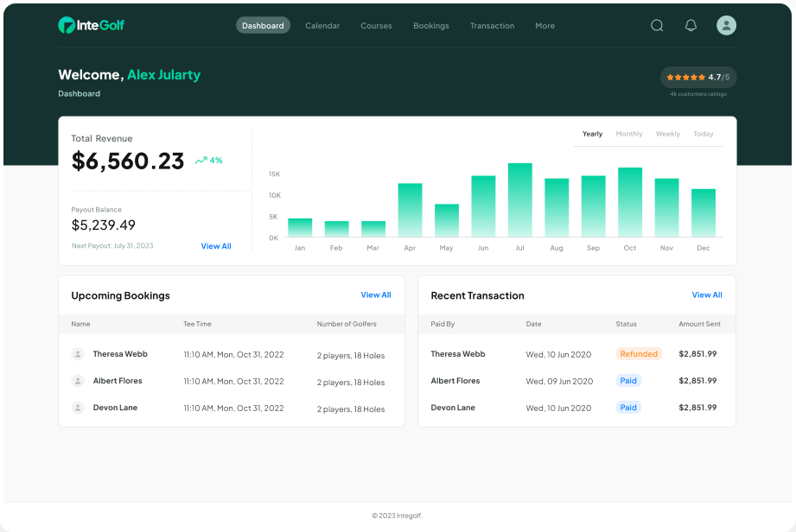Switch chart to Yearly view

tap(592, 134)
